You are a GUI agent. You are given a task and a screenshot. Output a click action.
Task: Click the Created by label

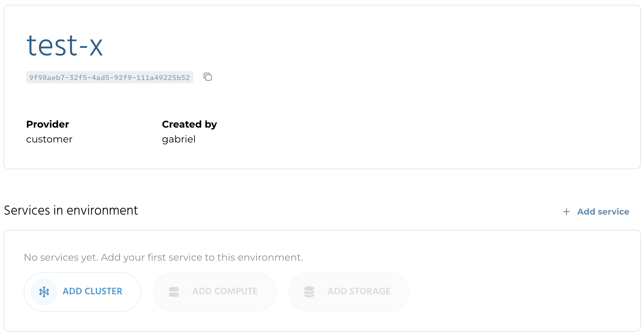[189, 124]
